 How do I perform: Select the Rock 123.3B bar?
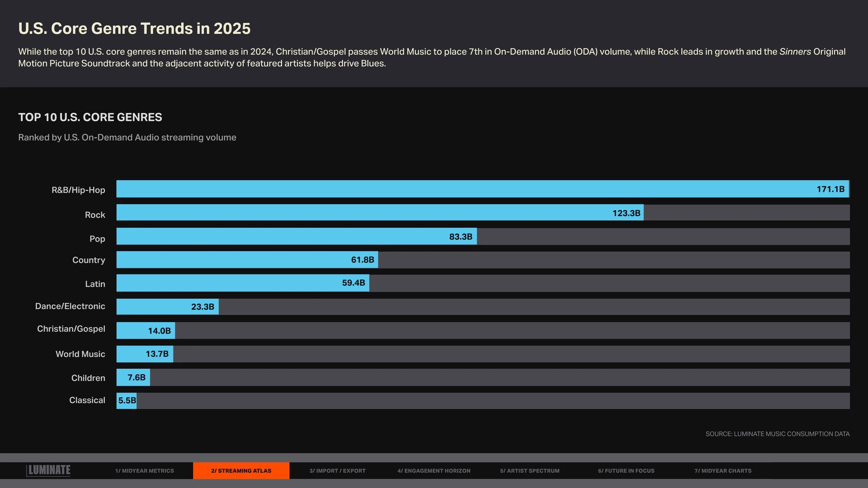[379, 212]
